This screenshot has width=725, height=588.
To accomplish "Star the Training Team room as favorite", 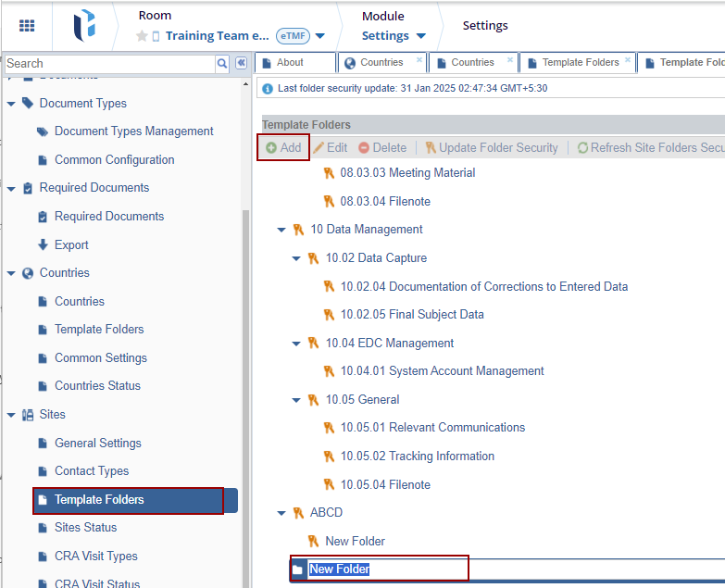I will tap(142, 36).
